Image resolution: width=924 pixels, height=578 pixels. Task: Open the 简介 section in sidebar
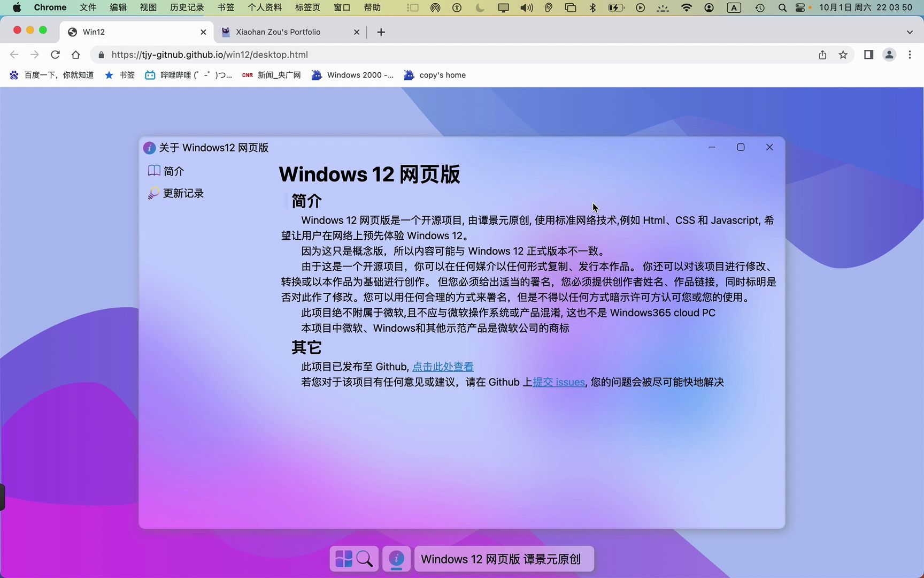[x=166, y=171]
